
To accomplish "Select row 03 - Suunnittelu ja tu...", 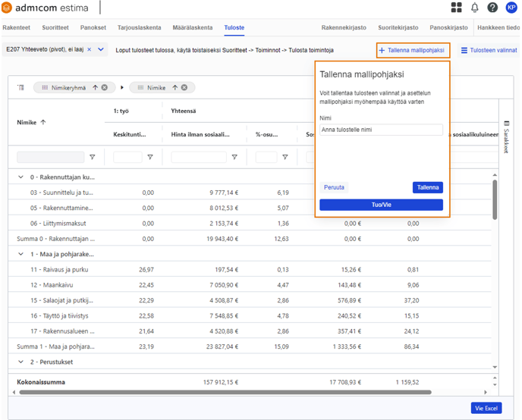I will point(250,193).
